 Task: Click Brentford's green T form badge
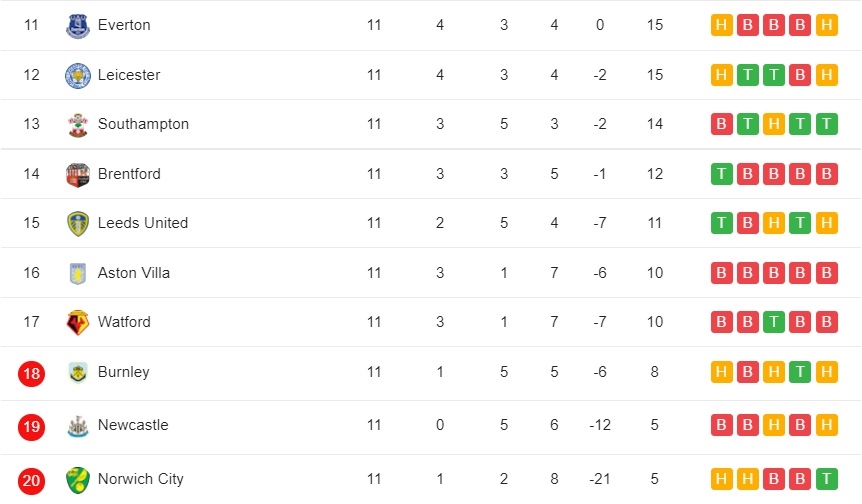click(x=721, y=174)
